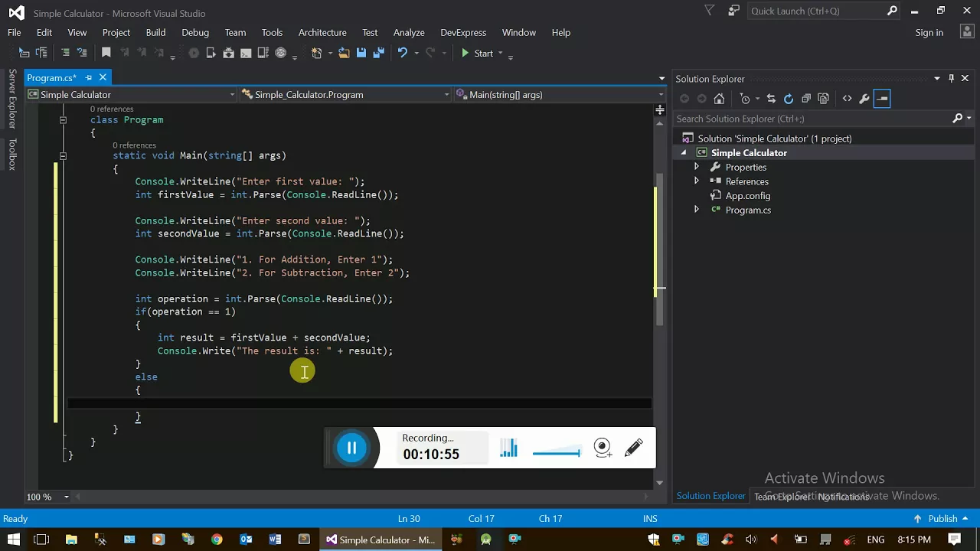Screen dimensions: 980x551
Task: Click the recorder webcam icon
Action: pos(603,448)
